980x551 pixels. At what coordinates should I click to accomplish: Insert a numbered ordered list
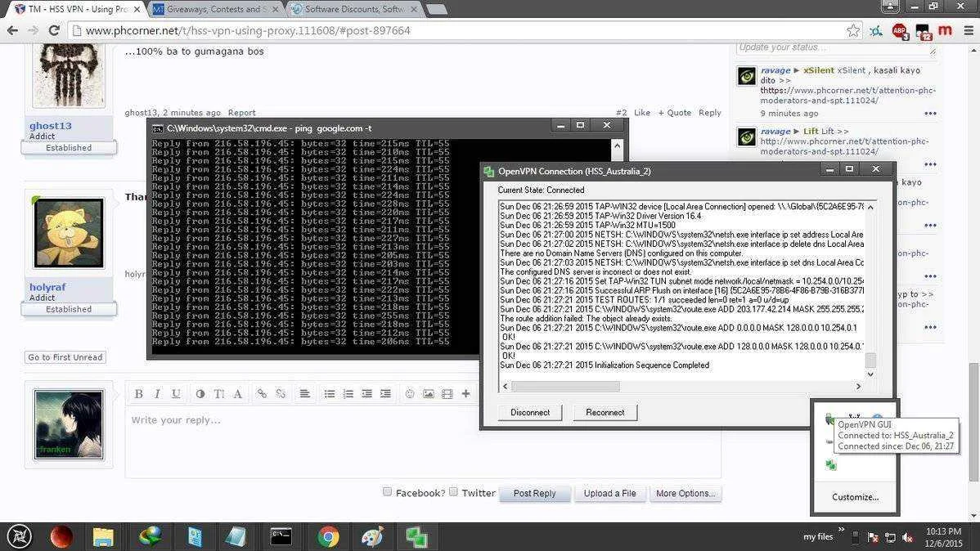coord(348,393)
